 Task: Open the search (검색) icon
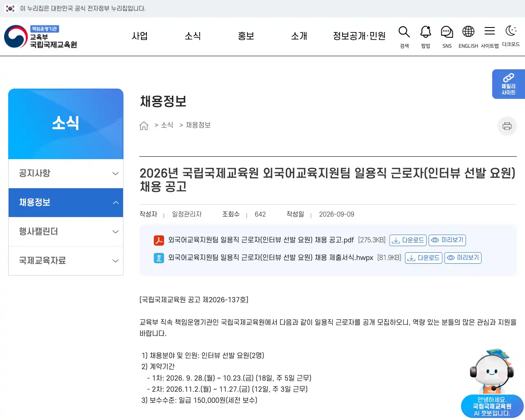pyautogui.click(x=404, y=32)
